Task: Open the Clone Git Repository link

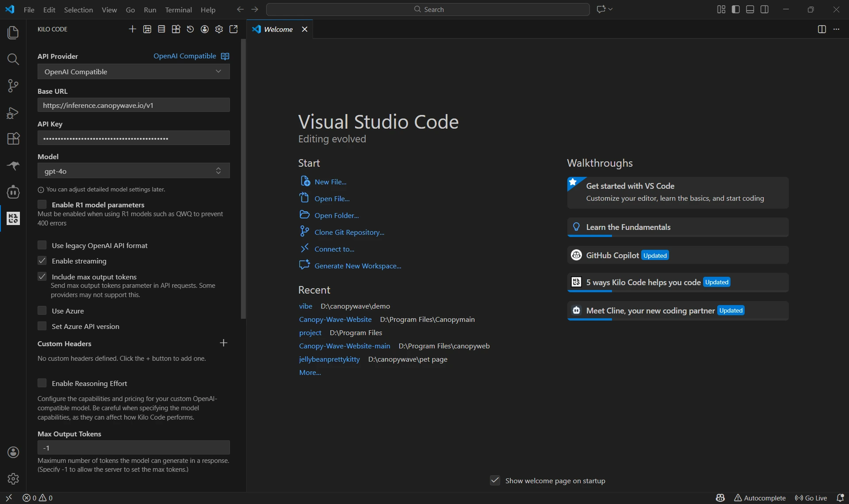Action: pyautogui.click(x=349, y=232)
